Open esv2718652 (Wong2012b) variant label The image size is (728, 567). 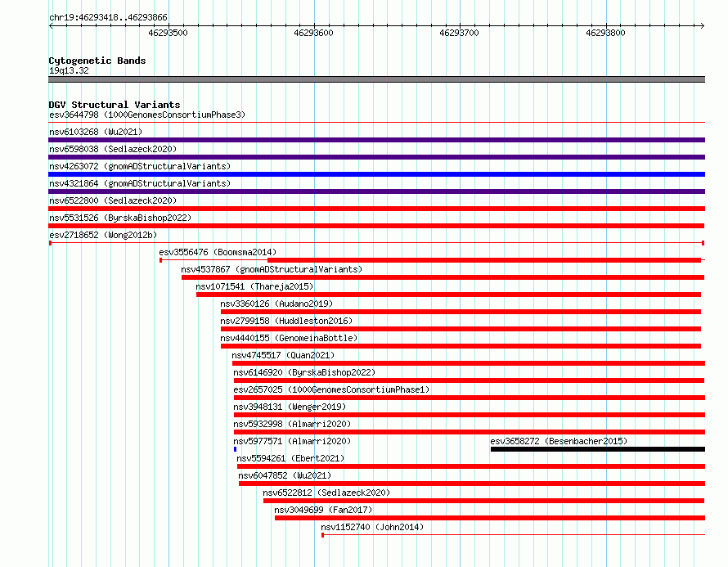pos(103,235)
